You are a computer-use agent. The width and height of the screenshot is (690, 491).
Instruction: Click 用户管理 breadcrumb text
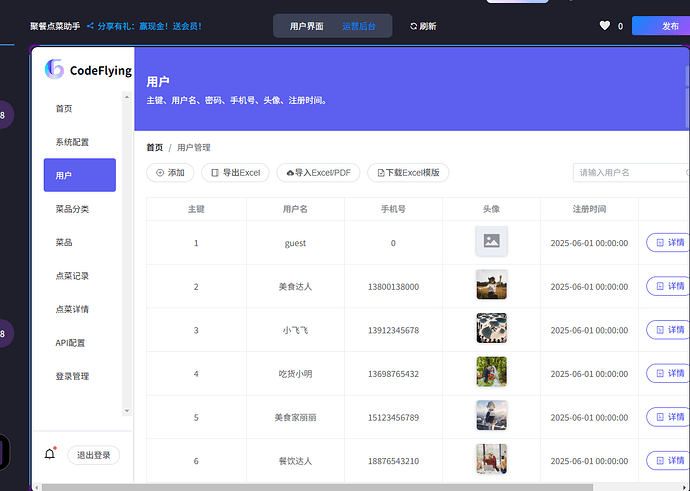[x=194, y=147]
